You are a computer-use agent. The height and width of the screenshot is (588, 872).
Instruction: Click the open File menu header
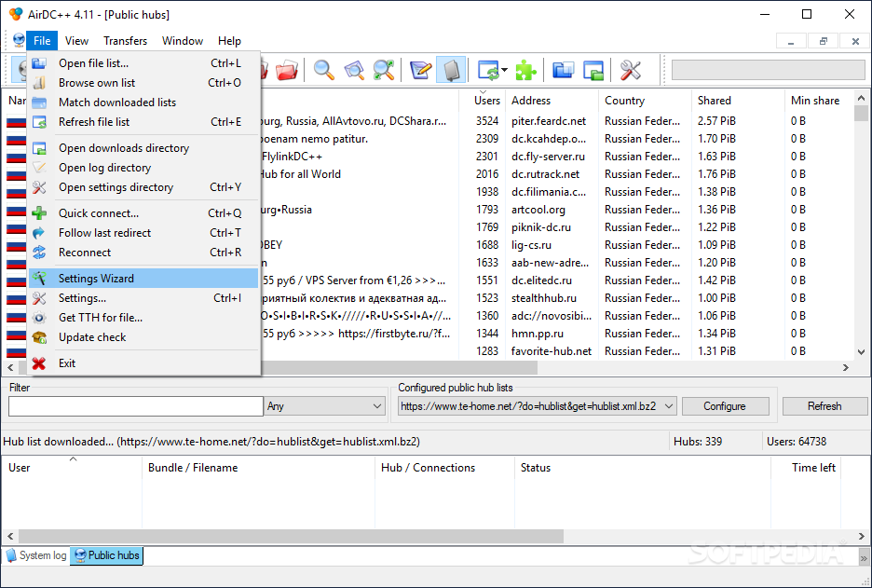point(42,41)
